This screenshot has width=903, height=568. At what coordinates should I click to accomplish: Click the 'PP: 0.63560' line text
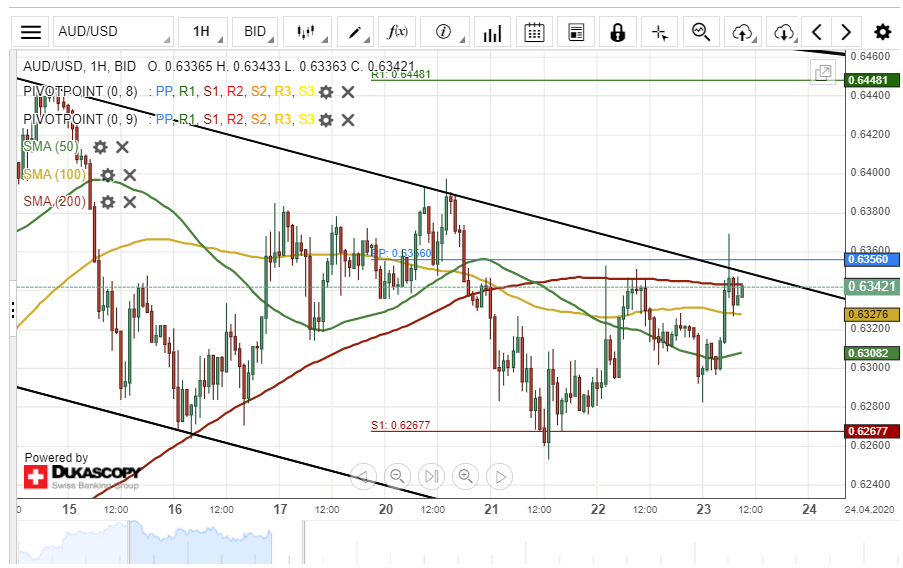click(x=401, y=253)
